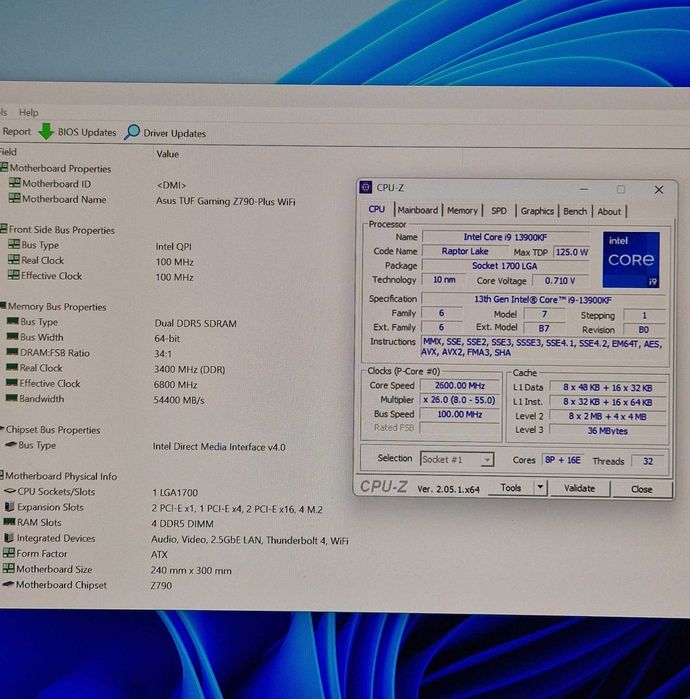
Task: Click the Intel Core i9 logo in CPU-Z
Action: (x=631, y=259)
